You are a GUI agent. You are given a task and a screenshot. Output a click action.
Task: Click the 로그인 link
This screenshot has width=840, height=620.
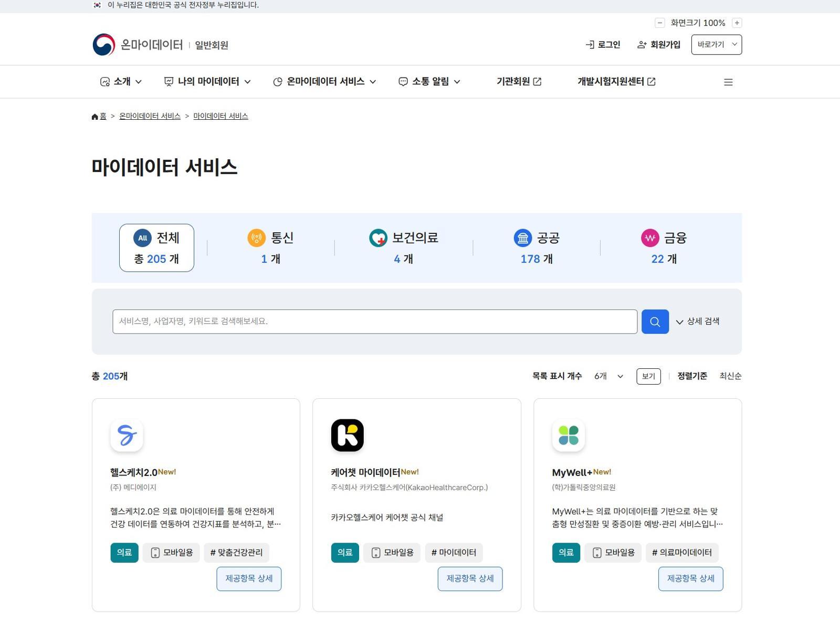(x=603, y=45)
